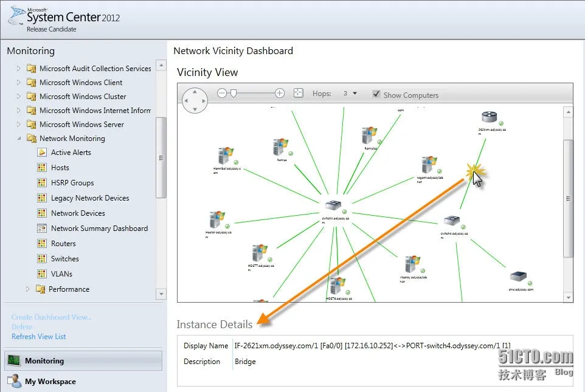Pan left with the navigation wheel arrow
The height and width of the screenshot is (392, 585).
[x=186, y=101]
